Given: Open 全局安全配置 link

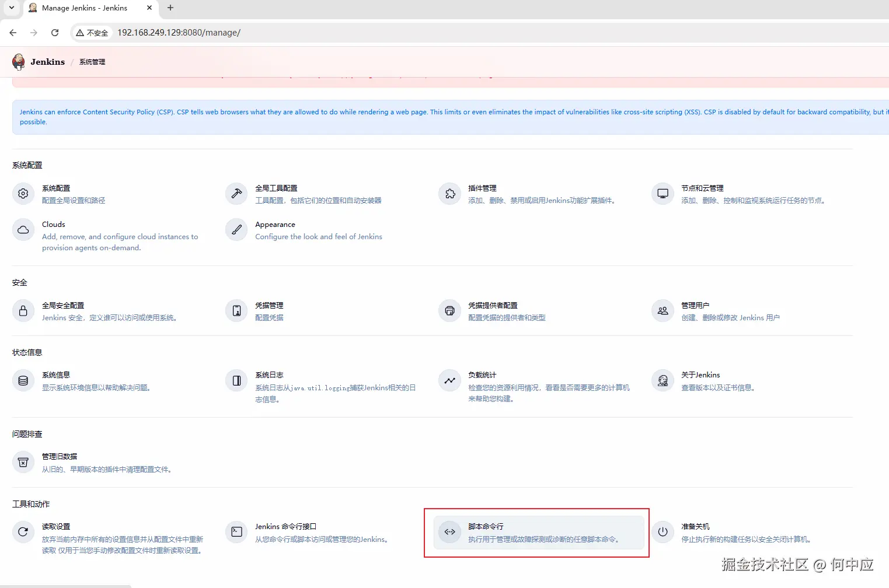Looking at the screenshot, I should click(x=63, y=306).
